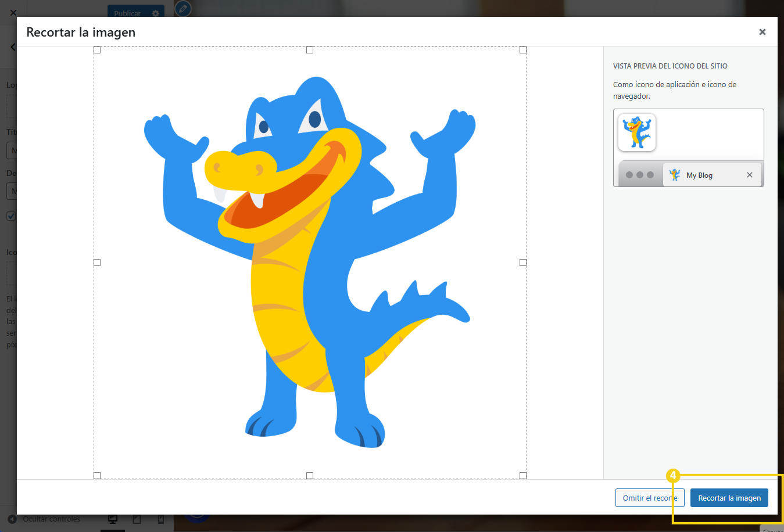Click the left-middle crop handle

tap(97, 263)
